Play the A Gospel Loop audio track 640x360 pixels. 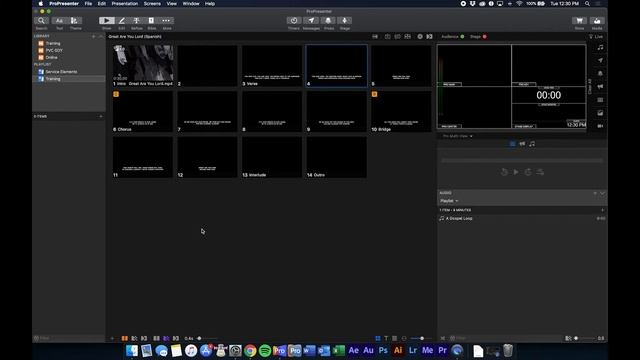522,218
